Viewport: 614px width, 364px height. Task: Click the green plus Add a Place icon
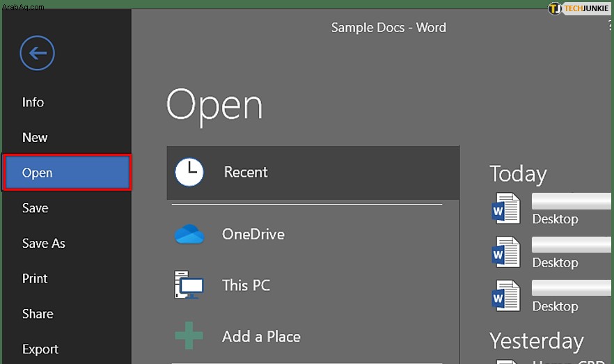click(189, 335)
